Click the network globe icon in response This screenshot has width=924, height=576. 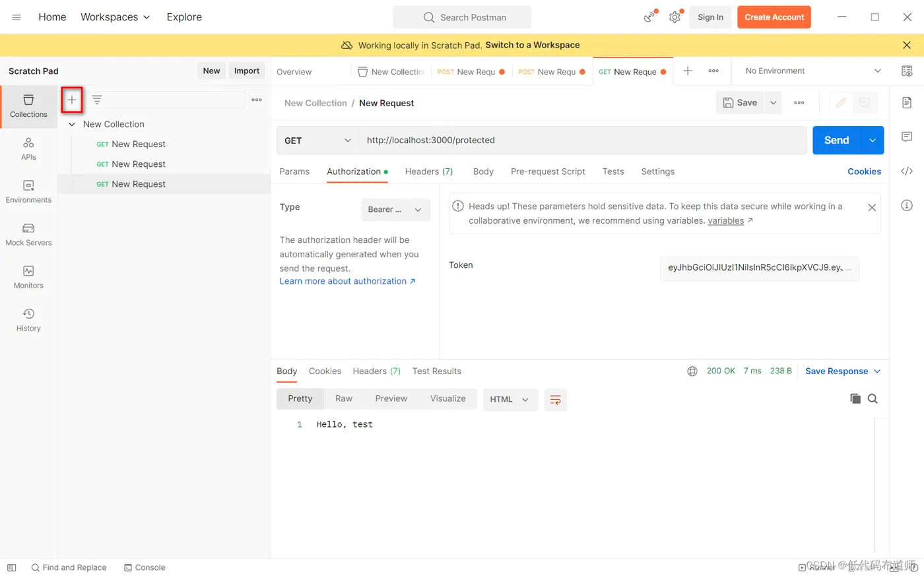point(692,371)
